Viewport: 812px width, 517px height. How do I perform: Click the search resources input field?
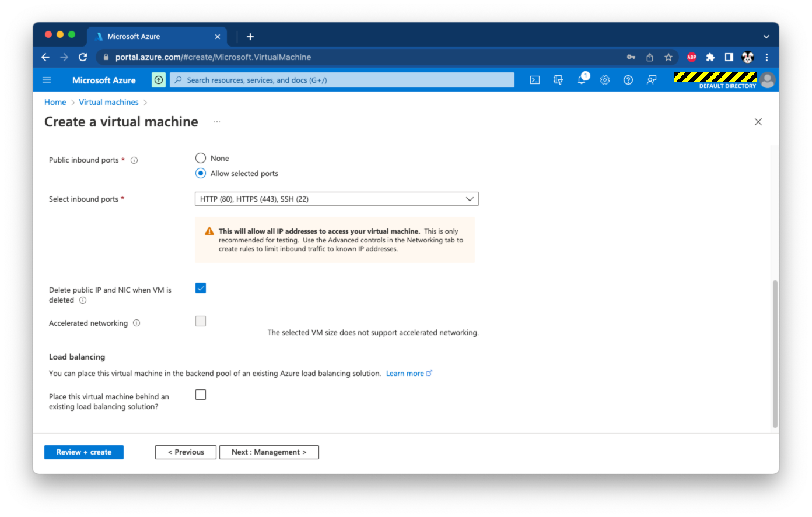click(342, 80)
